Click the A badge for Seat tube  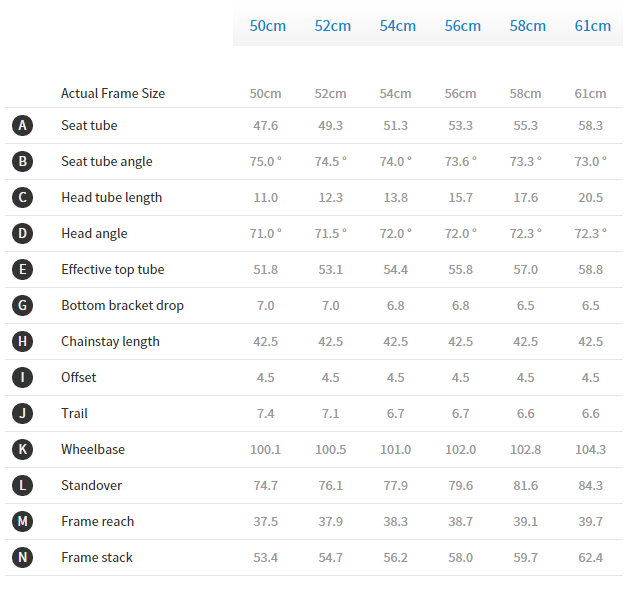point(23,126)
